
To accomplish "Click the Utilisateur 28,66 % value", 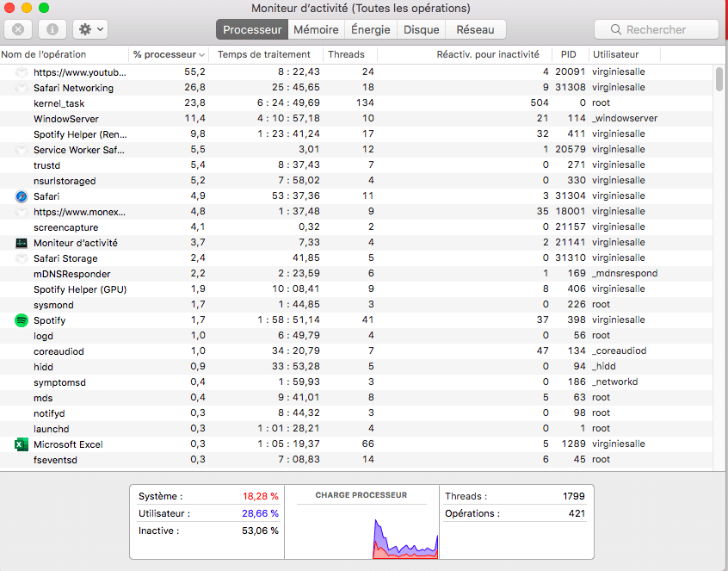I will [260, 513].
